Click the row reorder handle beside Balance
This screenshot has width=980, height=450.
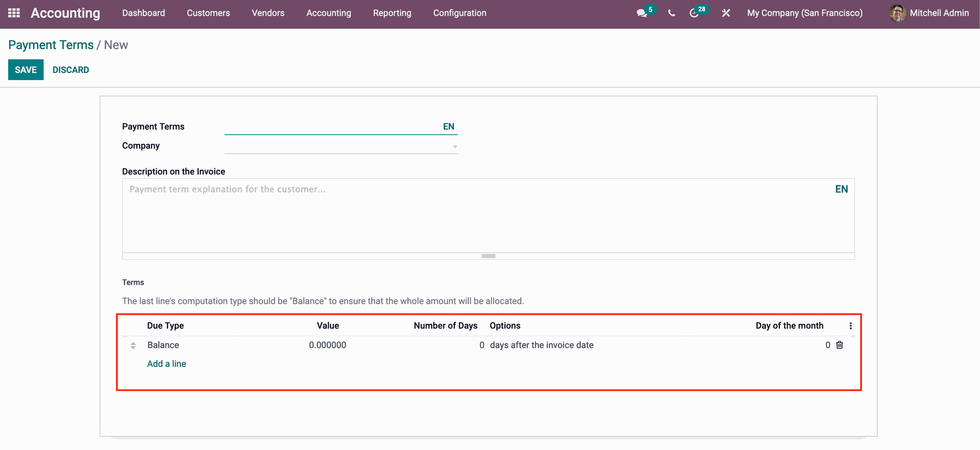[133, 345]
